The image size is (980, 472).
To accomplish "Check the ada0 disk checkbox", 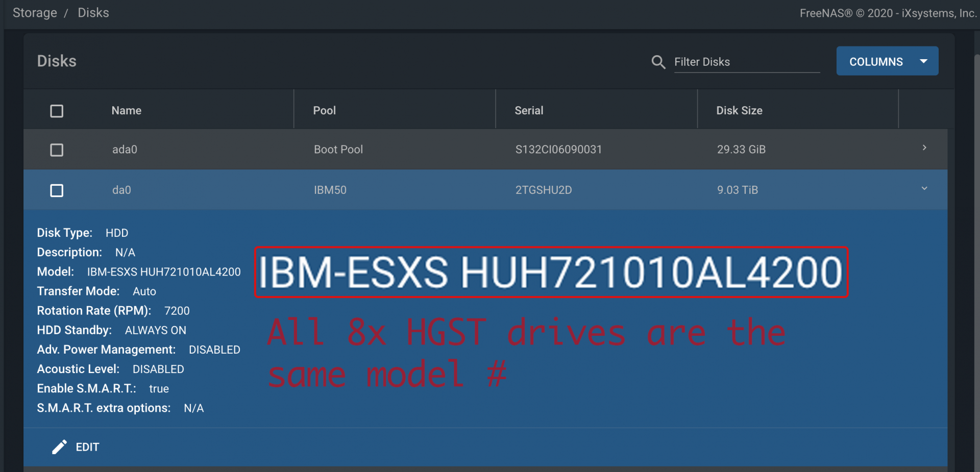I will (57, 150).
